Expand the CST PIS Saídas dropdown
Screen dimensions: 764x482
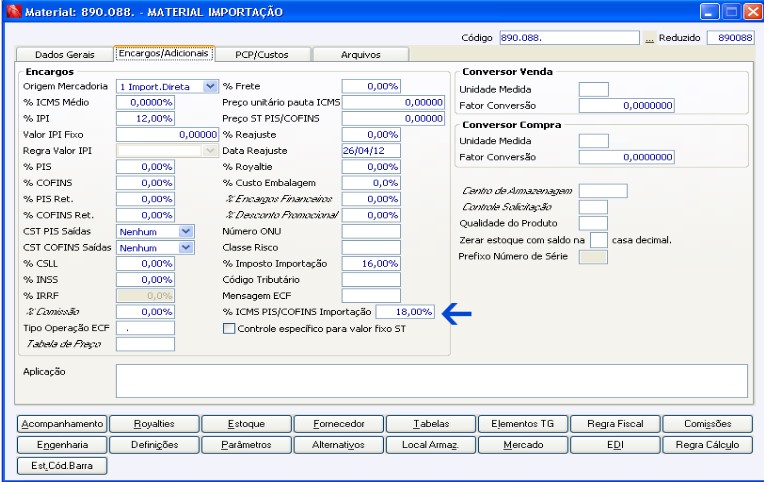(x=186, y=231)
